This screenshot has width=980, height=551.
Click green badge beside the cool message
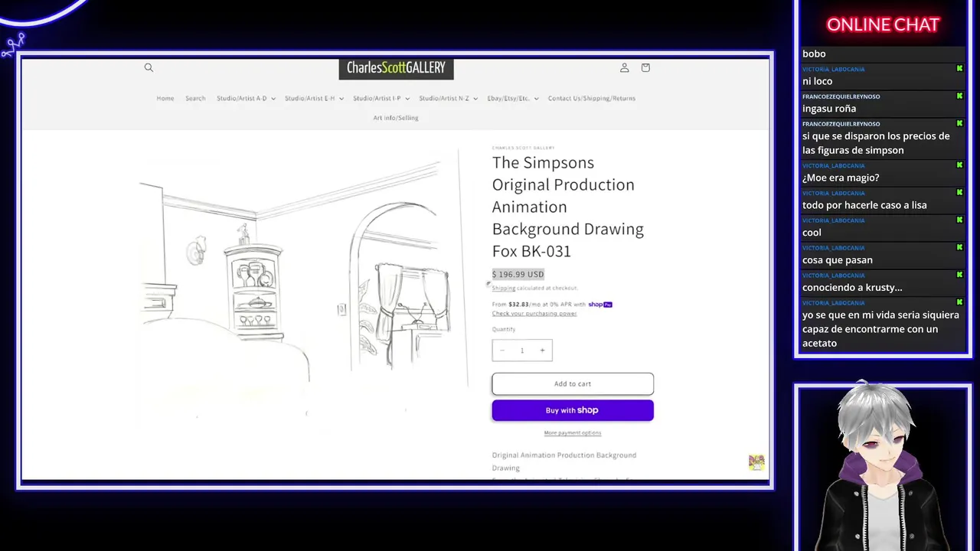click(x=959, y=220)
